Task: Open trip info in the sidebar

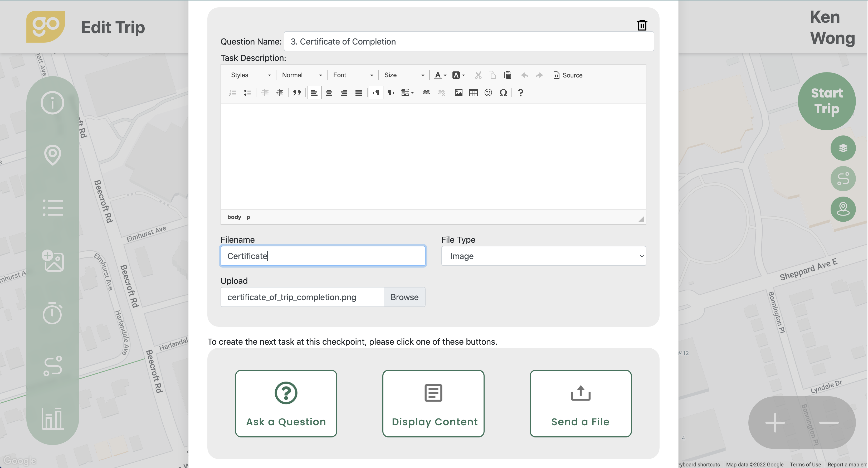Action: tap(52, 103)
